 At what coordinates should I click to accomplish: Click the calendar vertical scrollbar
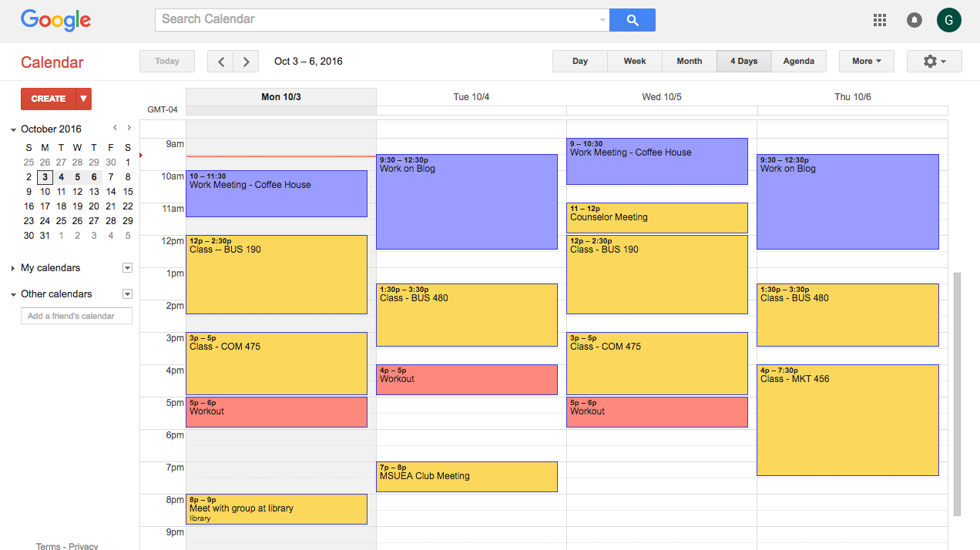(x=958, y=394)
